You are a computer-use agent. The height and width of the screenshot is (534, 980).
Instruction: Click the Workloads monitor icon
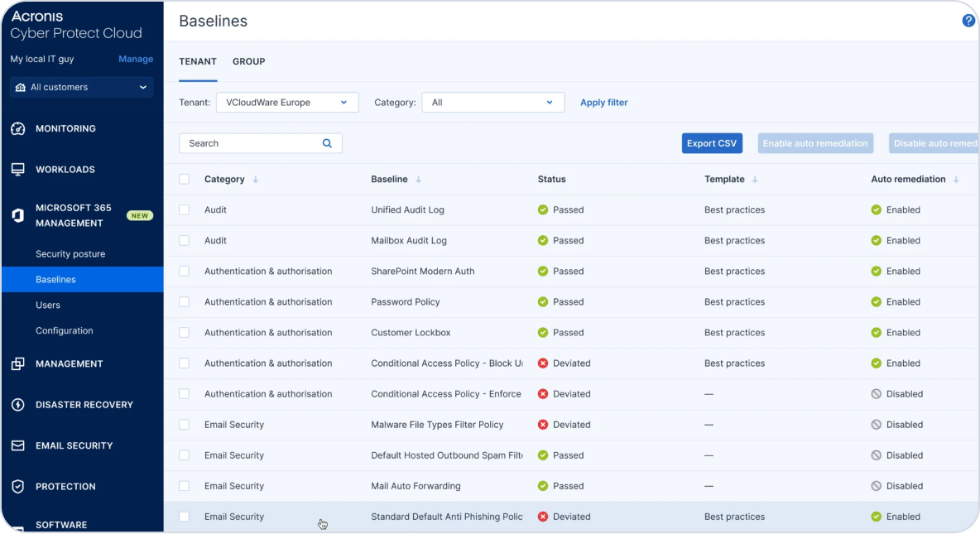18,170
